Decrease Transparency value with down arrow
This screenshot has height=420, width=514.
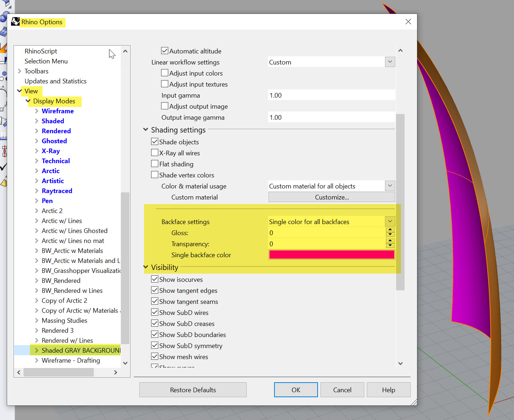[x=390, y=246]
